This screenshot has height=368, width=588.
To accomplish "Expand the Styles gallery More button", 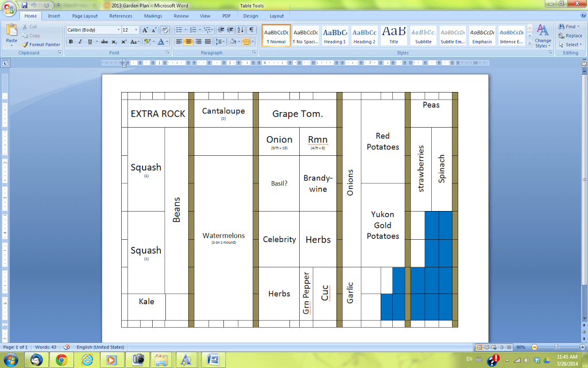I will (529, 44).
